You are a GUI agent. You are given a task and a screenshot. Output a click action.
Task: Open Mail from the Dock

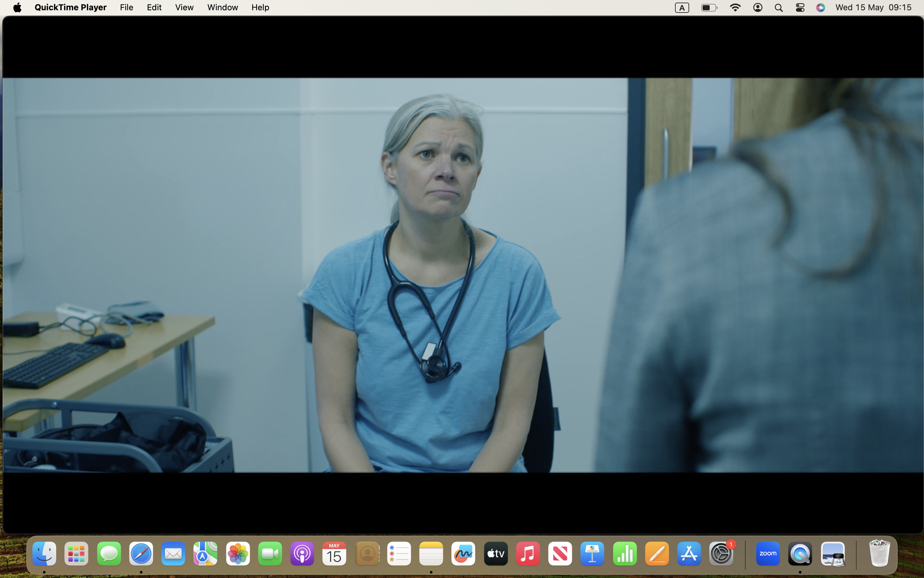pyautogui.click(x=173, y=554)
